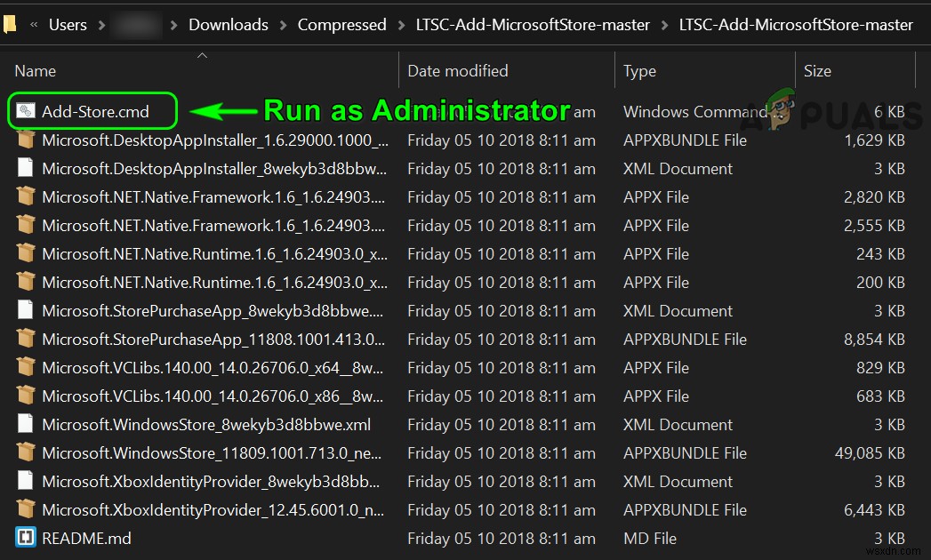Click the README.md file icon
Viewport: 931px width, 560px height.
(26, 539)
